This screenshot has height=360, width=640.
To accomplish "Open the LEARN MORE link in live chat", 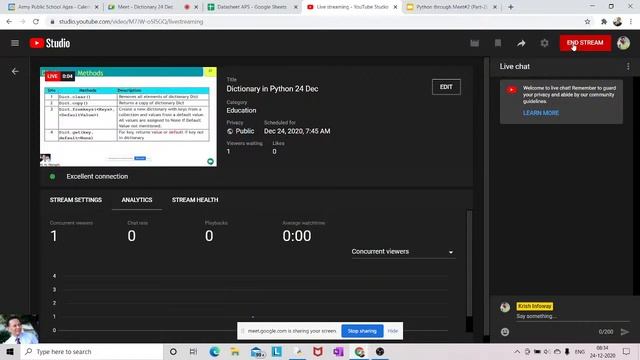I will (x=541, y=113).
